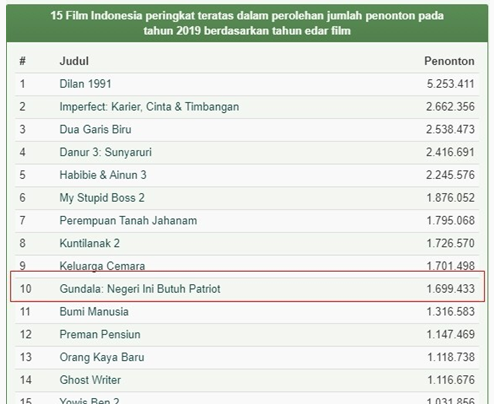The width and height of the screenshot is (494, 412).
Task: Click the Judul column header
Action: pyautogui.click(x=74, y=61)
